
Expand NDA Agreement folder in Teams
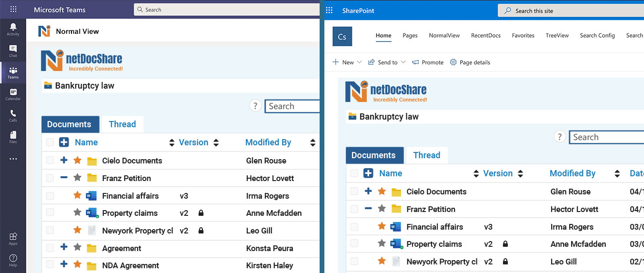(x=64, y=264)
